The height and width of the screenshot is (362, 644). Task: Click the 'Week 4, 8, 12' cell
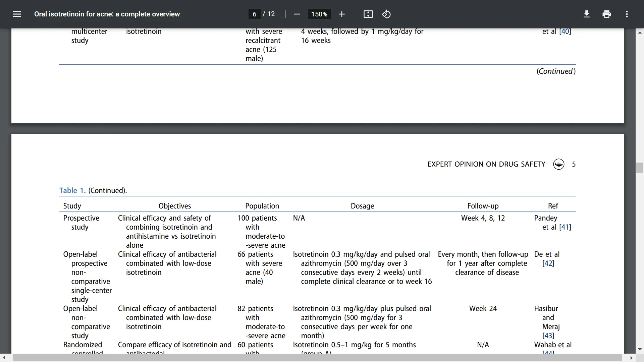click(483, 218)
